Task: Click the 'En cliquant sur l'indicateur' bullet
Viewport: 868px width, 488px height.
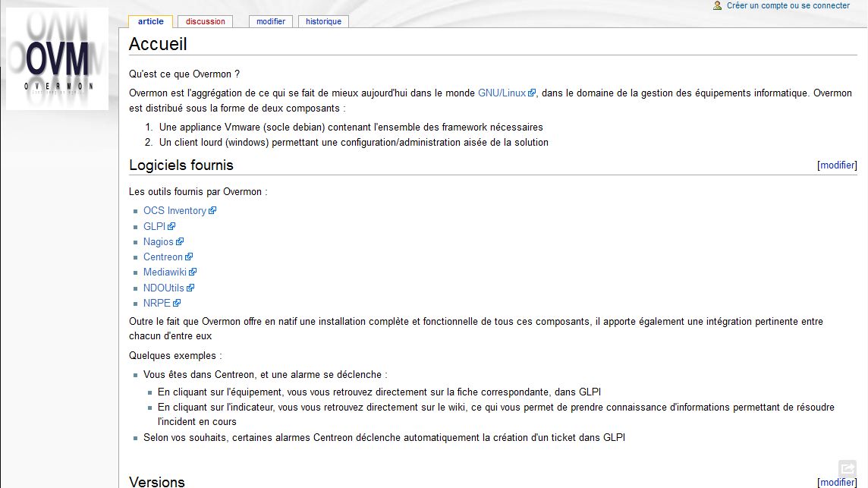Action: coord(496,414)
